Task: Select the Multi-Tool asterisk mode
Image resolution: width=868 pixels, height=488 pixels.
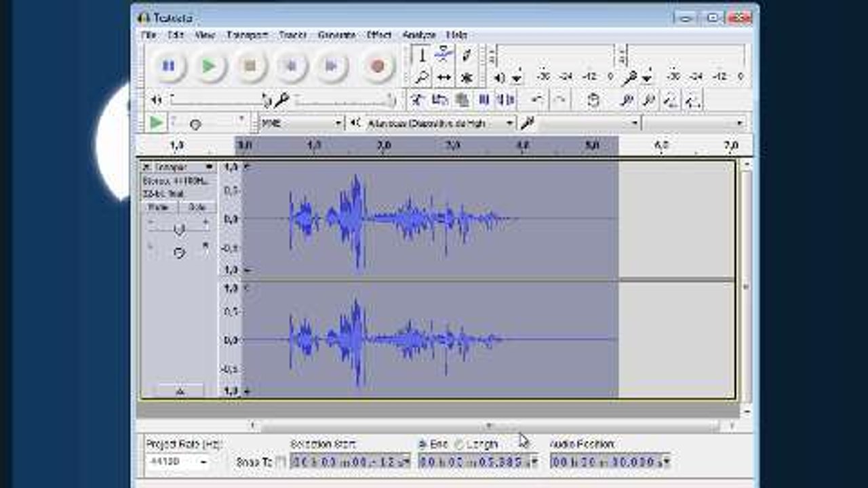Action: (x=466, y=77)
